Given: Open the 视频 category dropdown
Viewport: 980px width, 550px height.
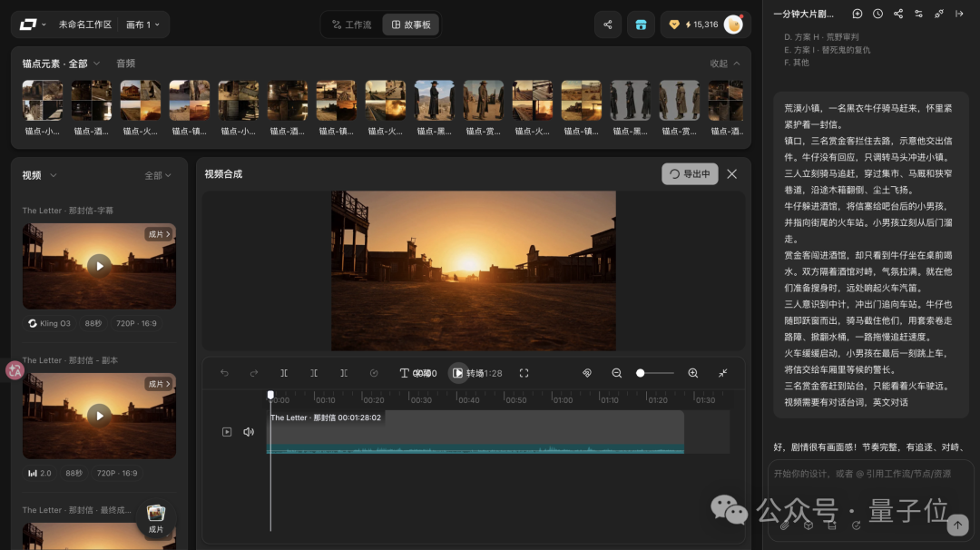Looking at the screenshot, I should pos(39,176).
